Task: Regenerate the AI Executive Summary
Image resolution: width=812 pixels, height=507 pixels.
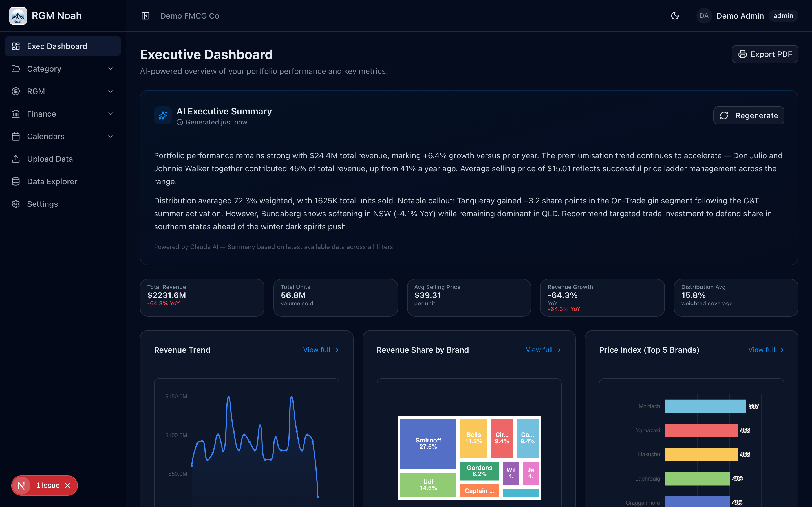Action: pos(749,115)
